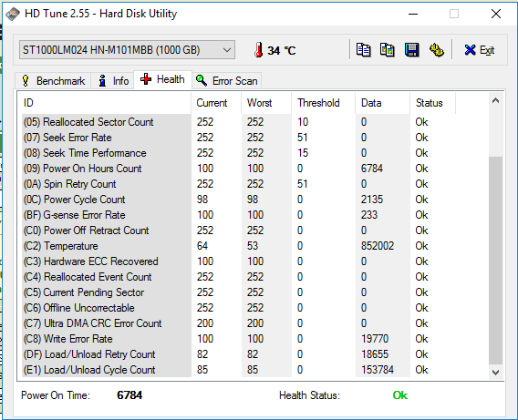518x420 pixels.
Task: Click the 153784 data value
Action: point(378,370)
